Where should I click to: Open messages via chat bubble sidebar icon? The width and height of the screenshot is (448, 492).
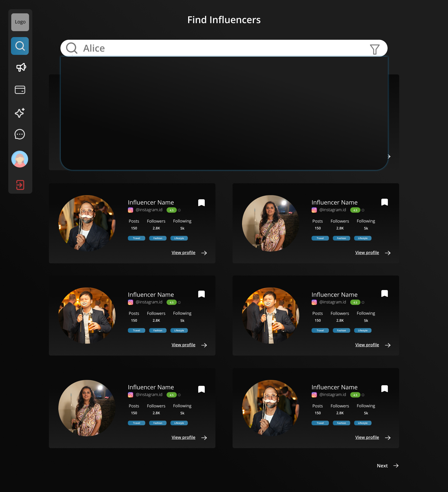click(x=20, y=134)
